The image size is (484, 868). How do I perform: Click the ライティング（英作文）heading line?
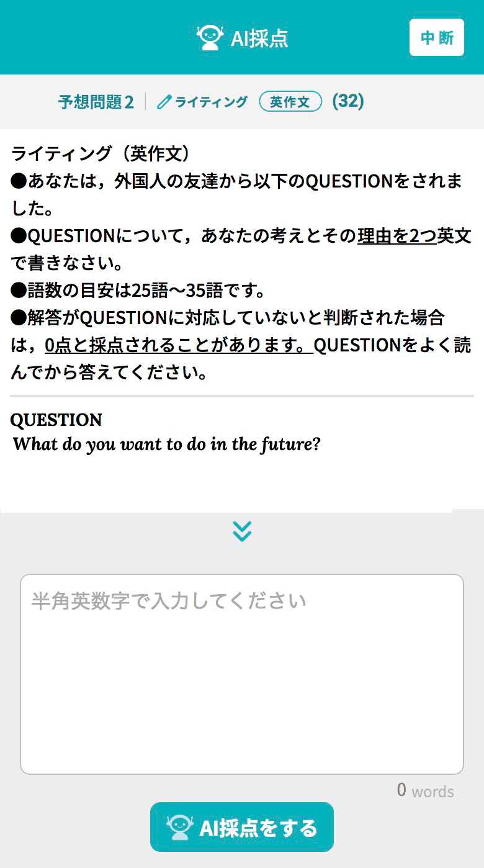click(x=101, y=154)
